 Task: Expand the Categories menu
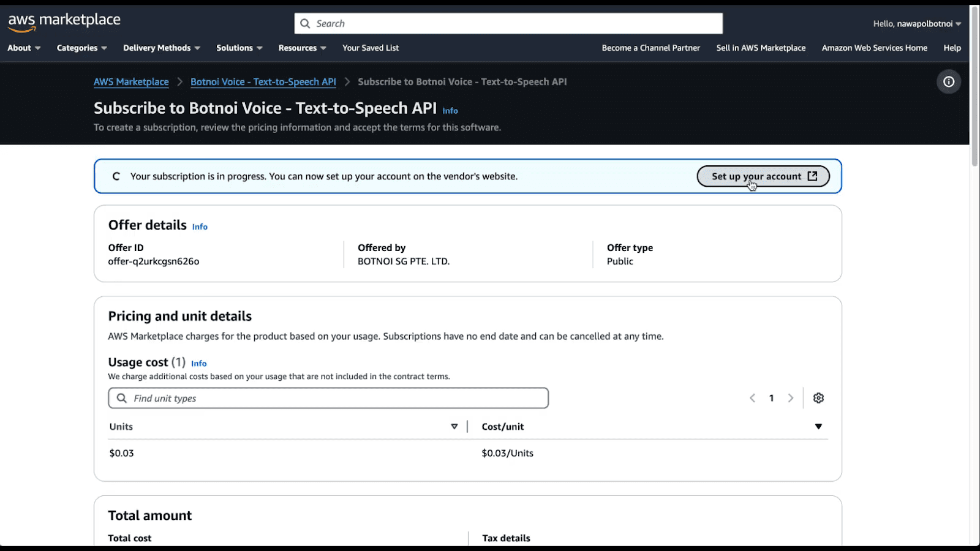click(x=82, y=48)
